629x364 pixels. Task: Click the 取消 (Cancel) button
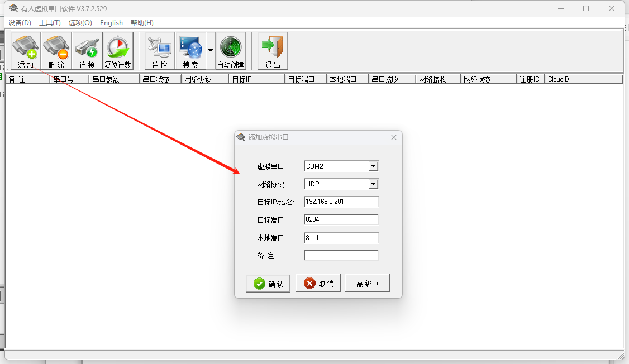[x=318, y=284]
